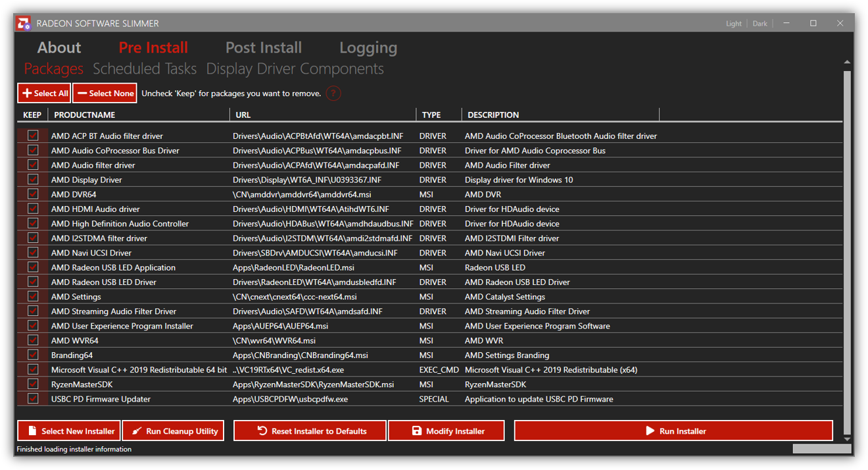Viewport: 868px width, 470px height.
Task: Uncheck Keep for AMD Radeon USB LED Application
Action: (x=33, y=267)
